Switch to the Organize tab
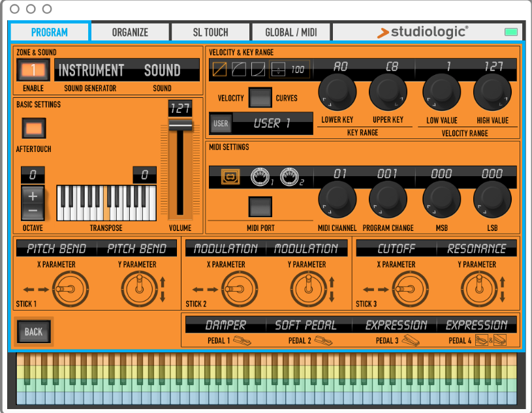This screenshot has height=413, width=532. [130, 32]
